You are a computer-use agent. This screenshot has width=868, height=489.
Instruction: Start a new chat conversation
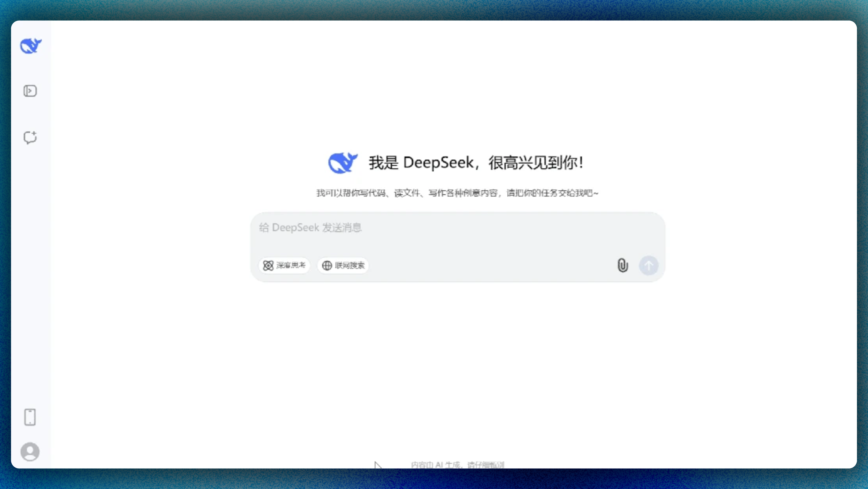(x=30, y=137)
